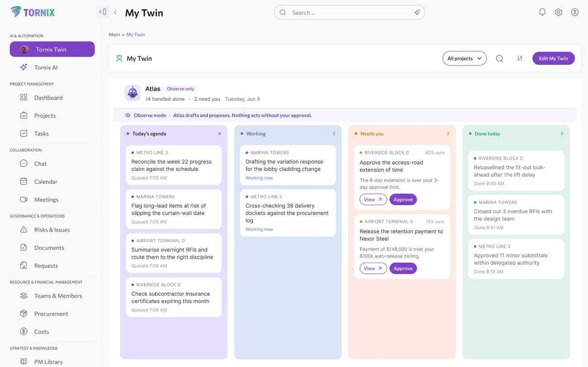Image resolution: width=588 pixels, height=367 pixels.
Task: Open filter sliders icon
Action: (520, 58)
